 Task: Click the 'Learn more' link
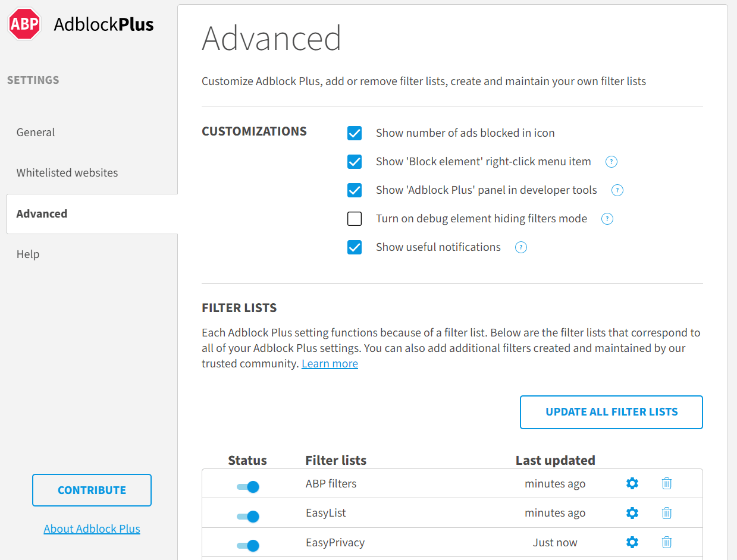click(330, 363)
